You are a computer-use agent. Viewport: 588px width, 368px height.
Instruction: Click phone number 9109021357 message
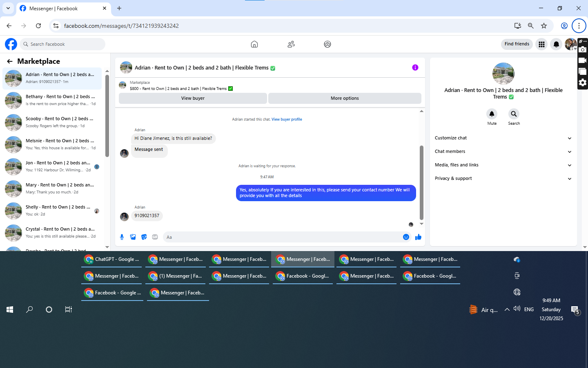147,216
